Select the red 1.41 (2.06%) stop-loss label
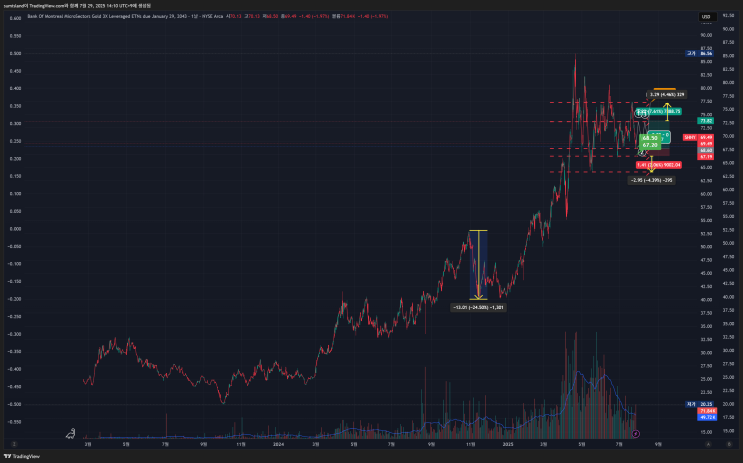The width and height of the screenshot is (743, 463). [x=659, y=165]
